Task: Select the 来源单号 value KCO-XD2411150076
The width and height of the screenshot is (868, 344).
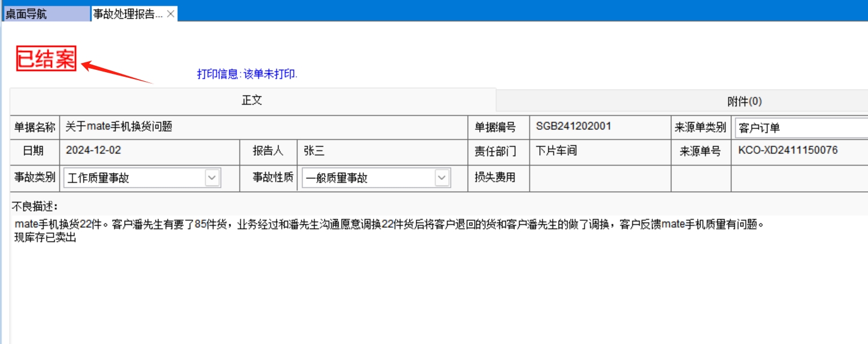Action: pos(788,151)
